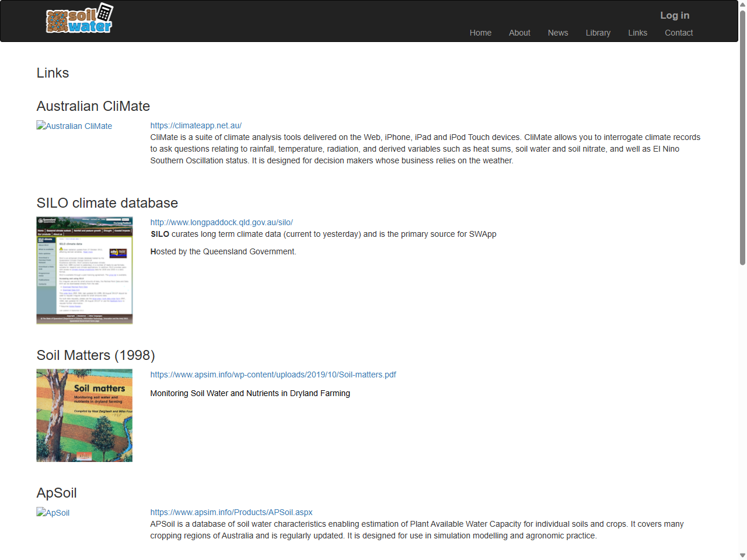Screen dimensions: 747x560
Task: Click the scrollbar down arrow
Action: coord(742,555)
